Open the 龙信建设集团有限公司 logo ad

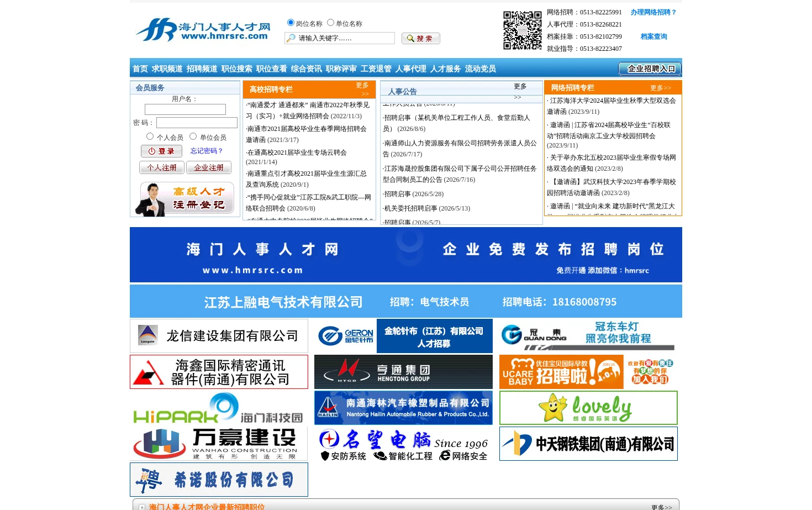219,336
